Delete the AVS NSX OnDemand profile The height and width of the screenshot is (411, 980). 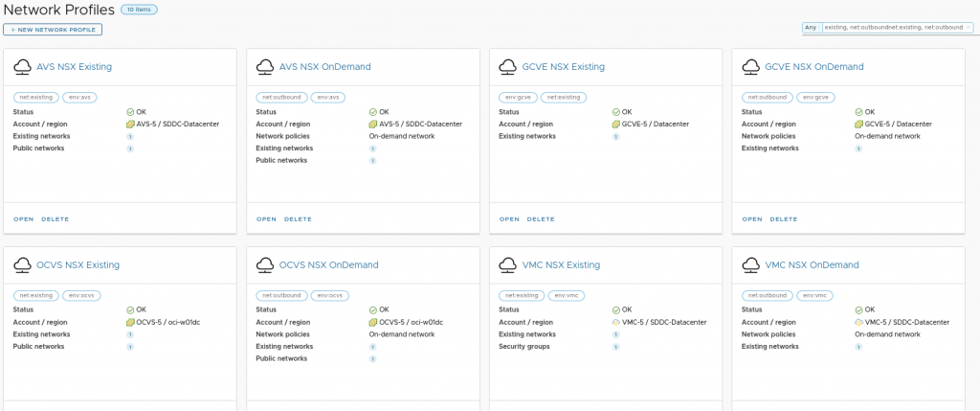coord(298,219)
